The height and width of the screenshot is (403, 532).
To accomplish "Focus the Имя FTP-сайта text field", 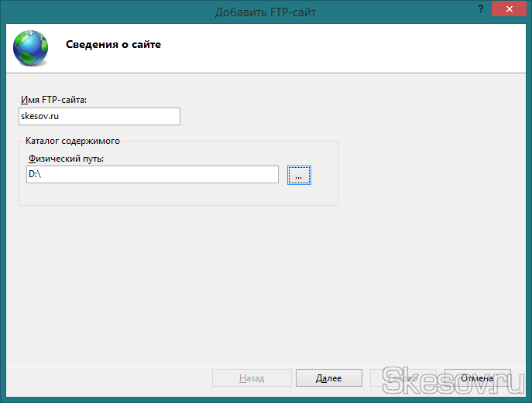I will pyautogui.click(x=99, y=116).
